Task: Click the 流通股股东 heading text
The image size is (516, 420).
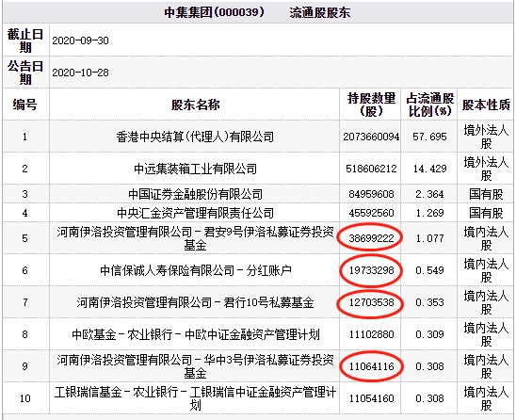Action: point(320,12)
